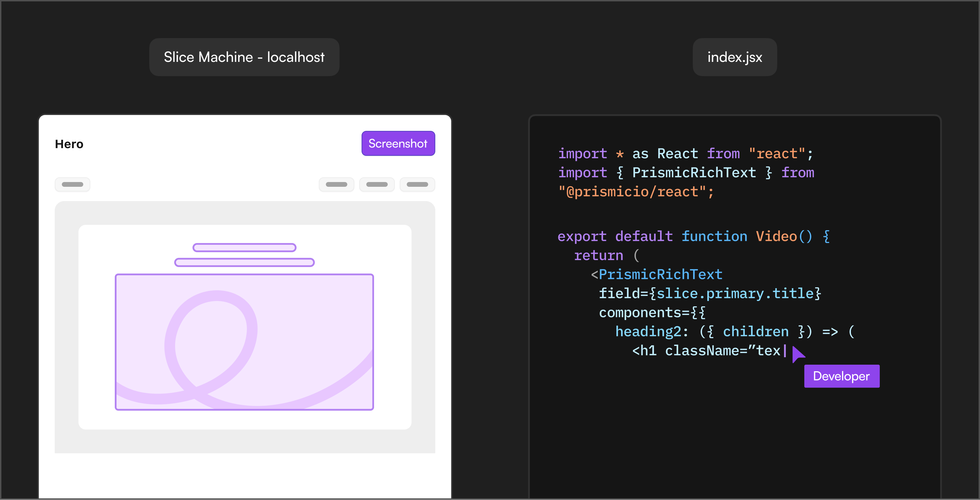Click the Video function name in code
Image resolution: width=980 pixels, height=500 pixels.
pos(776,236)
